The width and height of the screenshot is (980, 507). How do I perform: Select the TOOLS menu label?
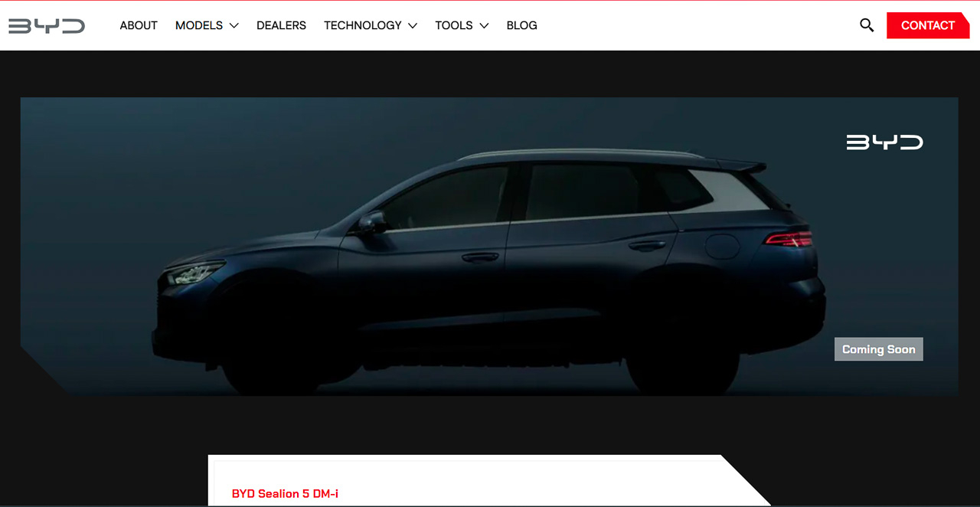(x=453, y=25)
